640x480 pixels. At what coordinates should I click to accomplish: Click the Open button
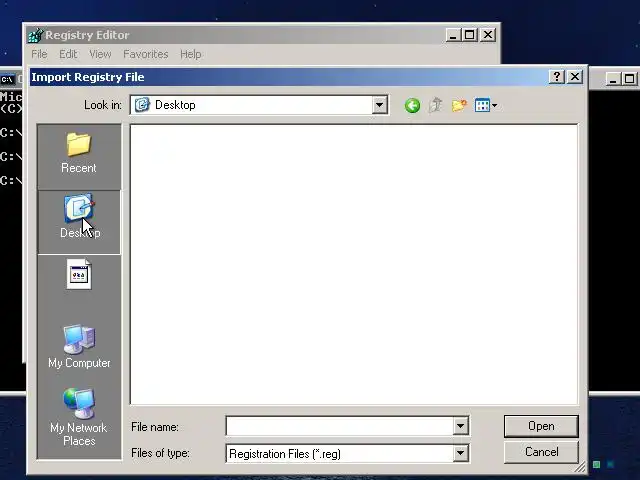[541, 426]
